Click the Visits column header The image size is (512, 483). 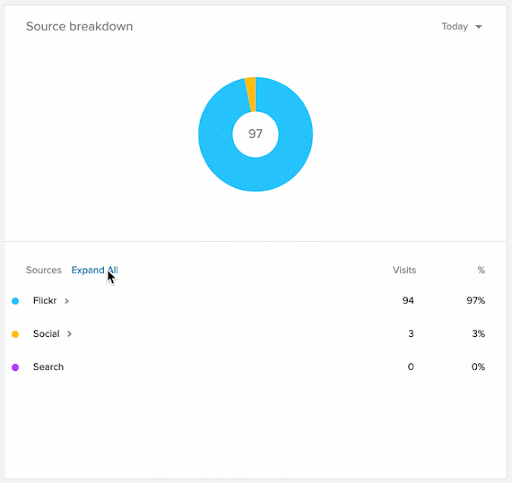point(404,270)
